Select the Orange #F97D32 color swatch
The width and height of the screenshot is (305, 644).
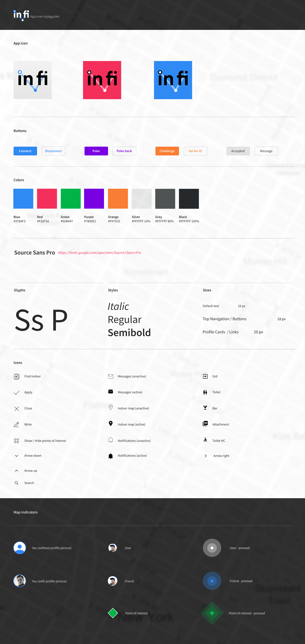(118, 199)
